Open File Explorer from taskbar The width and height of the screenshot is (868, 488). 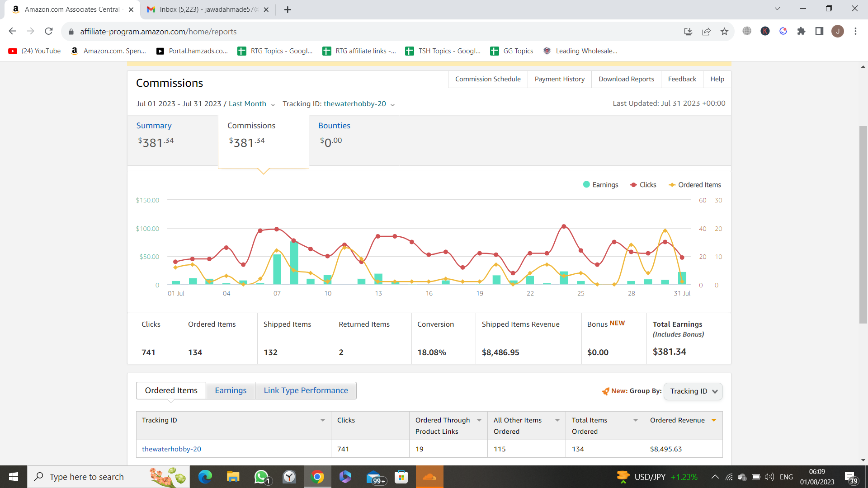tap(233, 477)
